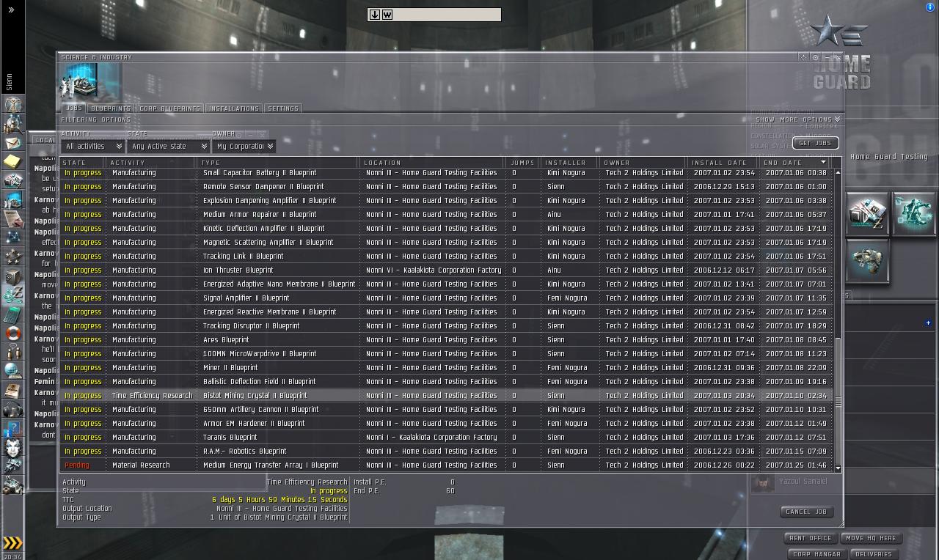Viewport: 939px width, 560px height.
Task: Select the Taranis Blueprint job
Action: (x=447, y=438)
